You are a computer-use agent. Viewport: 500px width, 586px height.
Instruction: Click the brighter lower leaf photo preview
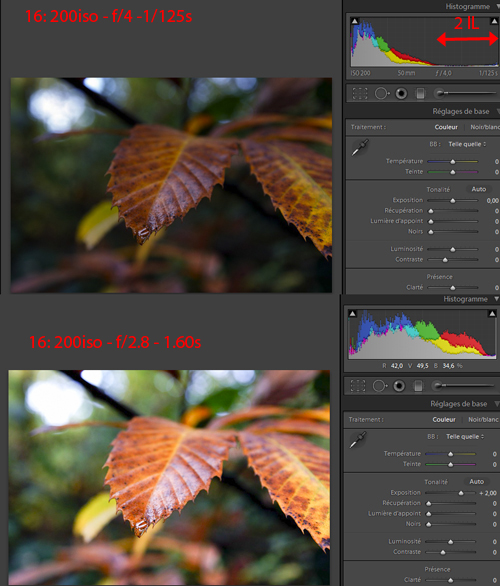pos(169,478)
